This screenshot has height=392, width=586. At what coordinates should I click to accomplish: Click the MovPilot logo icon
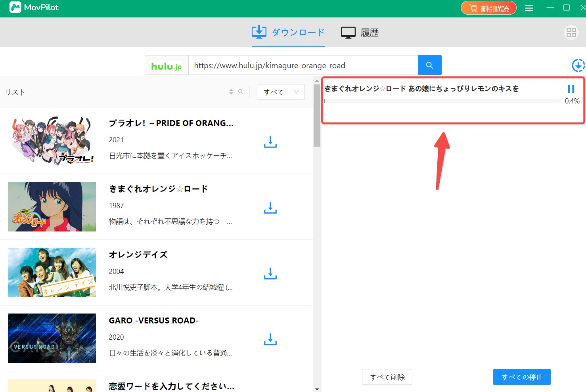pyautogui.click(x=15, y=7)
